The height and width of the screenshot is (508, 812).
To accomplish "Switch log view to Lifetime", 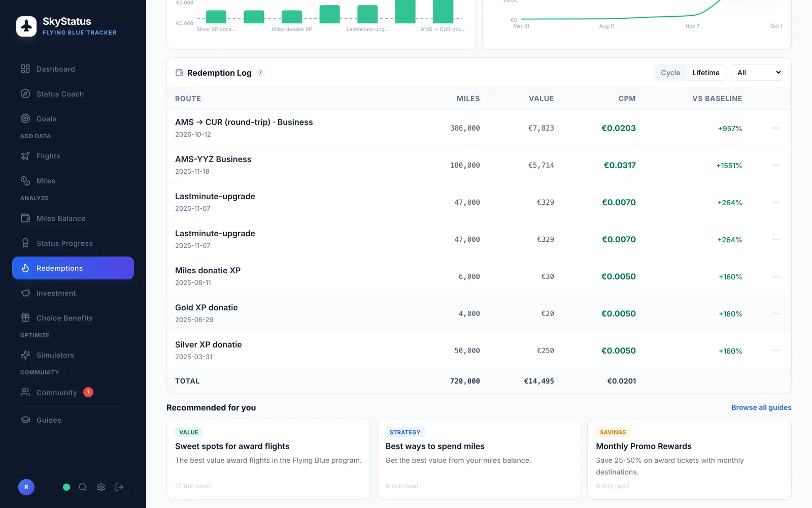I will point(706,73).
